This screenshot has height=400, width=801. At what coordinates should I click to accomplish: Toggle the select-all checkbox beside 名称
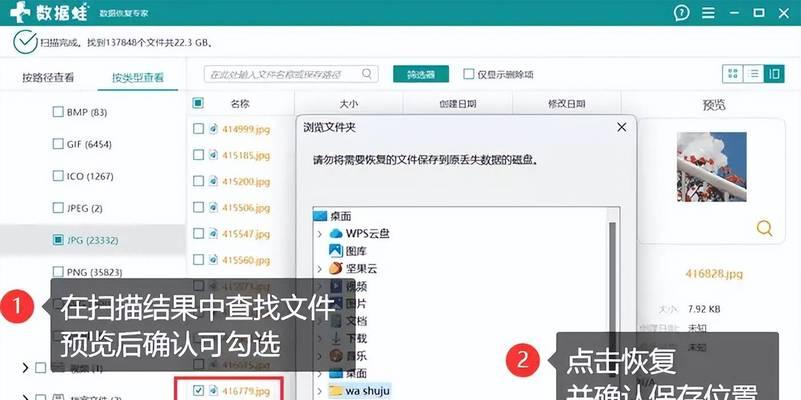coord(198,103)
